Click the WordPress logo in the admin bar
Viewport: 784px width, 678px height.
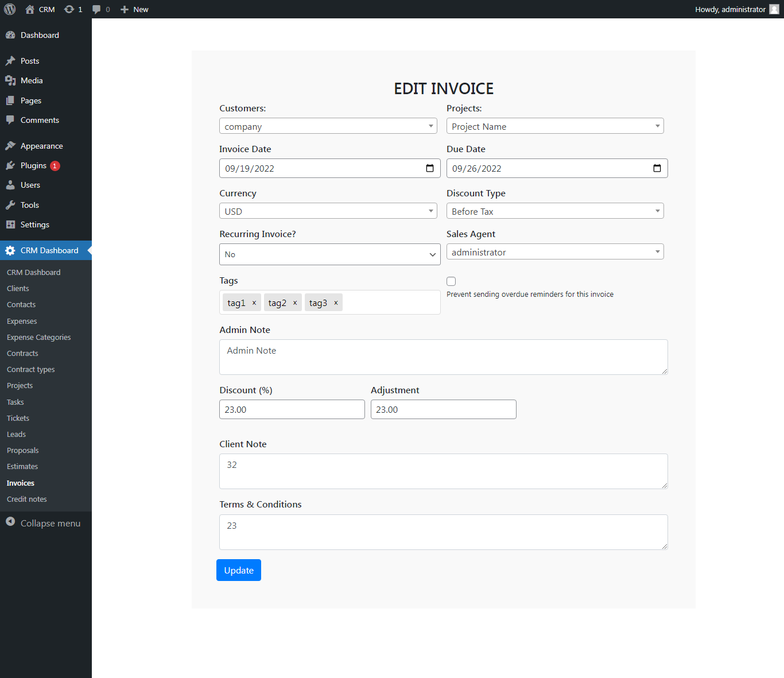pos(10,9)
